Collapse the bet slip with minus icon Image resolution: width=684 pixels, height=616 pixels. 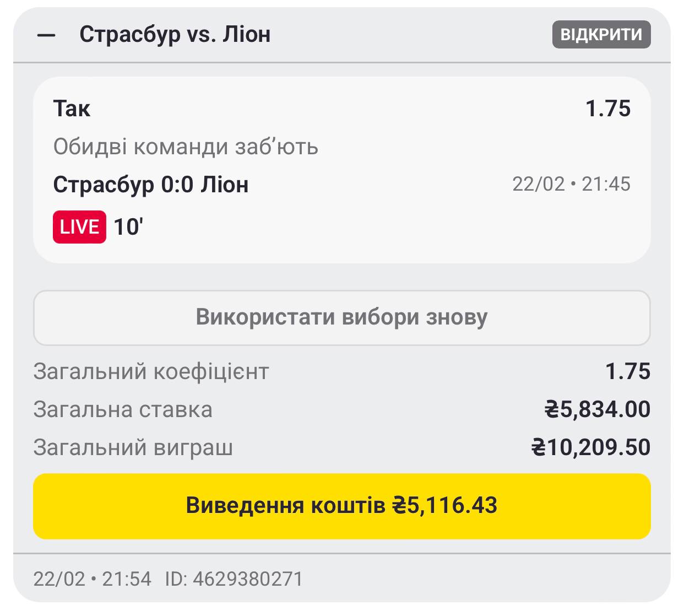tap(46, 35)
